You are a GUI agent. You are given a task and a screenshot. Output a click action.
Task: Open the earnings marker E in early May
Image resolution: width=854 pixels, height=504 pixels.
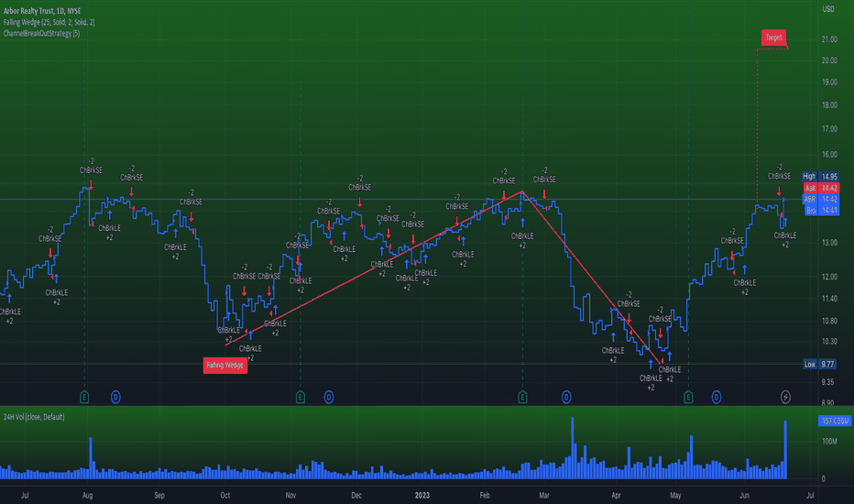point(688,397)
